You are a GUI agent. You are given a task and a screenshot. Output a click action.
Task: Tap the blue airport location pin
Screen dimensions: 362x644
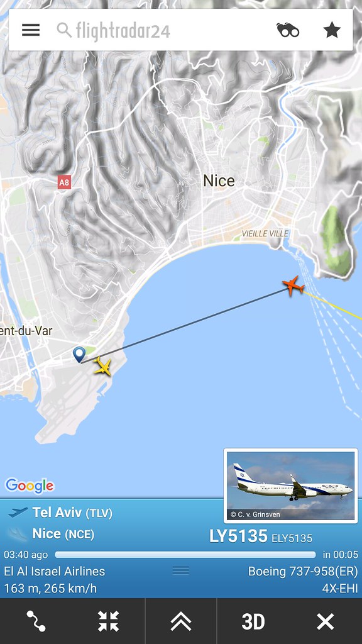pos(79,354)
